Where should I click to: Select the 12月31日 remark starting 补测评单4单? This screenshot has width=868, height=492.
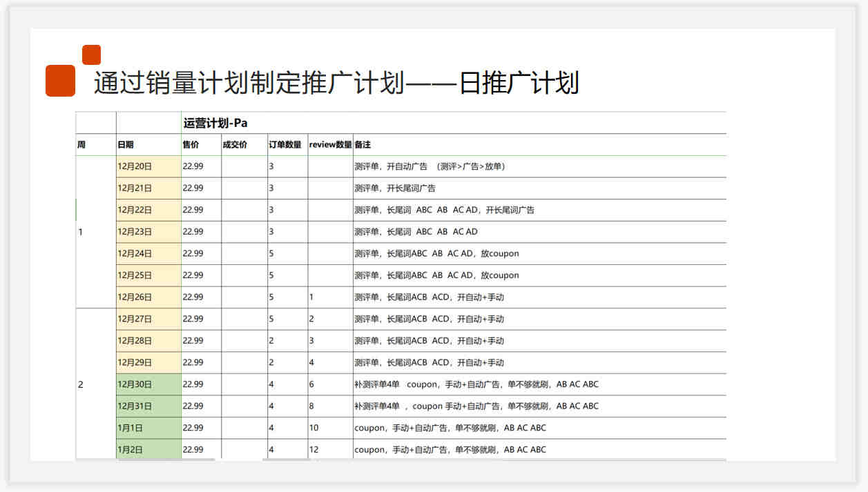point(476,406)
